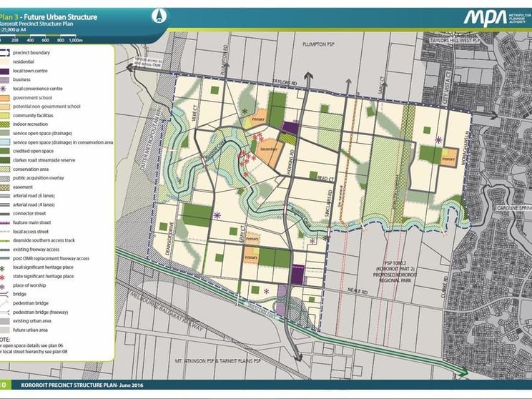Click the 'Secondary' school label on the map
532x399 pixels.
(x=269, y=149)
